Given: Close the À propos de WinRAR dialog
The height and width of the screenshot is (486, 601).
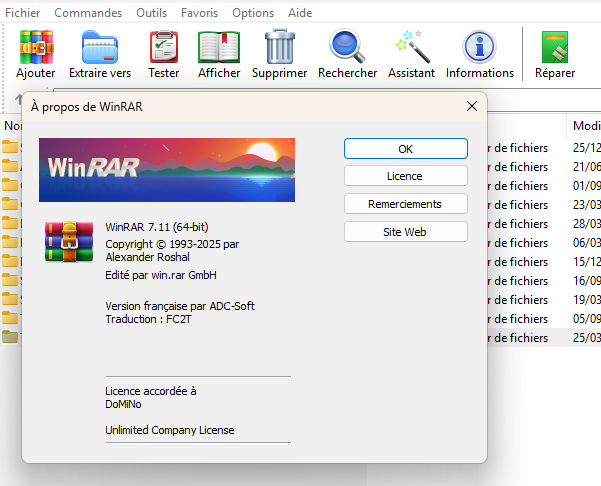Looking at the screenshot, I should 472,106.
